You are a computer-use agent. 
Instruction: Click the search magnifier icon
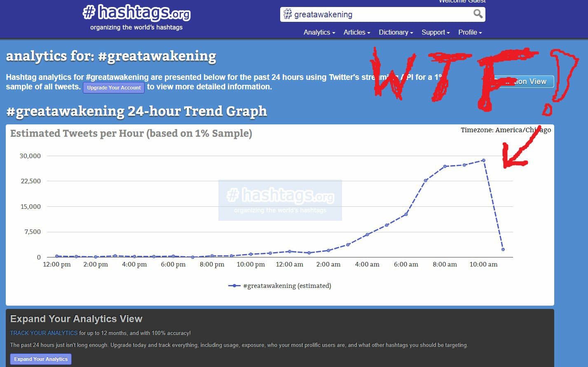pyautogui.click(x=478, y=14)
